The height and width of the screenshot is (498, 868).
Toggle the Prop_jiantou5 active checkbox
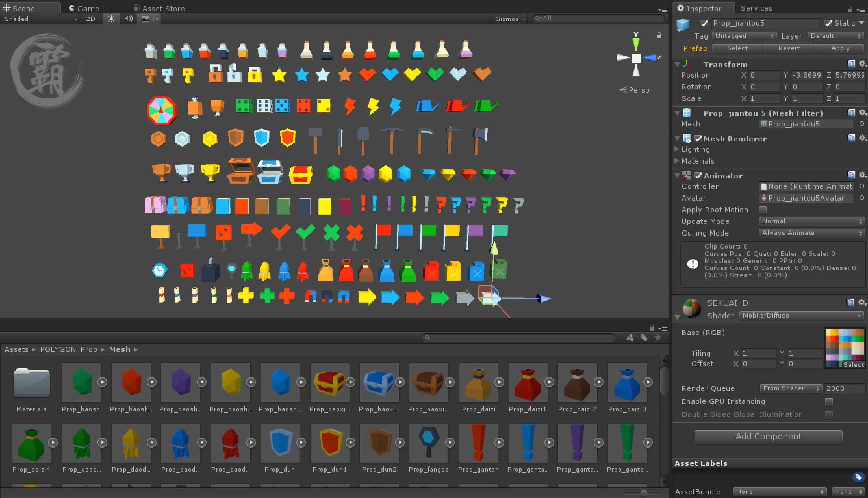click(x=704, y=23)
